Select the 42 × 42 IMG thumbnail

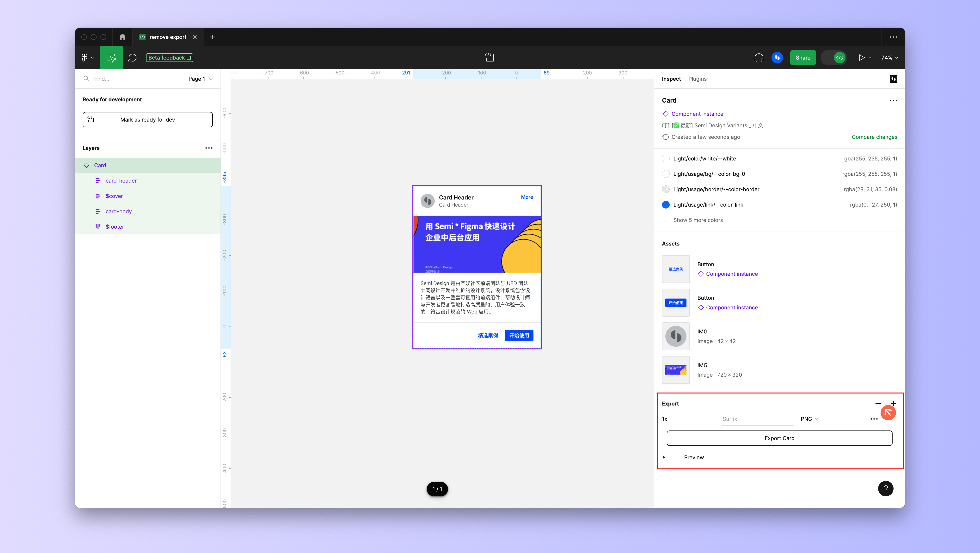click(676, 336)
